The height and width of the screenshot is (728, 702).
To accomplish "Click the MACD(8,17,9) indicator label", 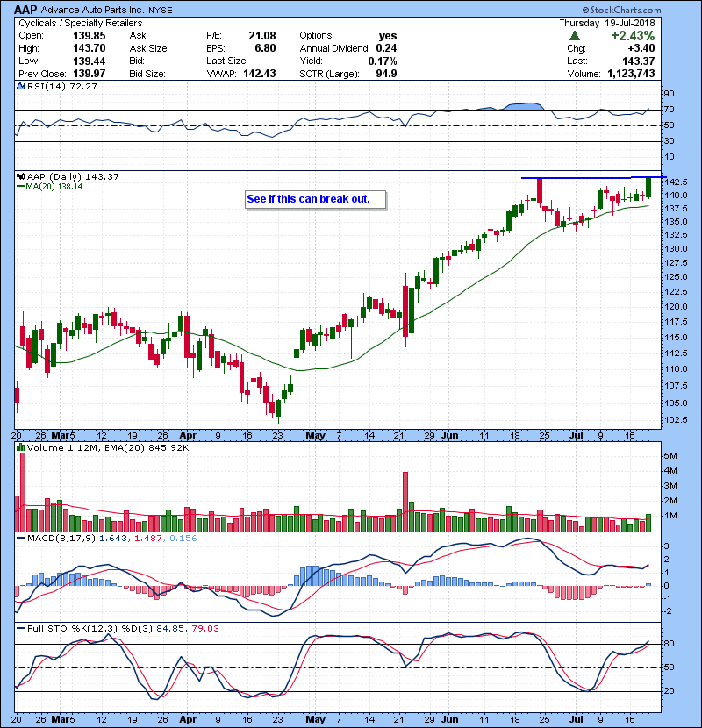I will pos(61,539).
